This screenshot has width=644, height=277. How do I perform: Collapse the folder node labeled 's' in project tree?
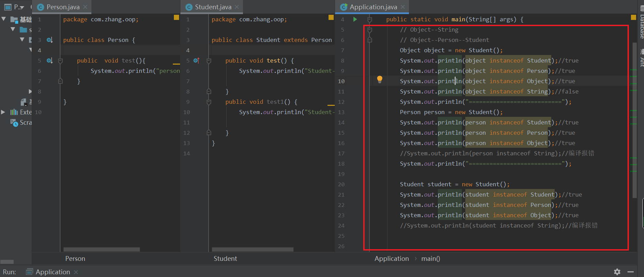coord(13,29)
